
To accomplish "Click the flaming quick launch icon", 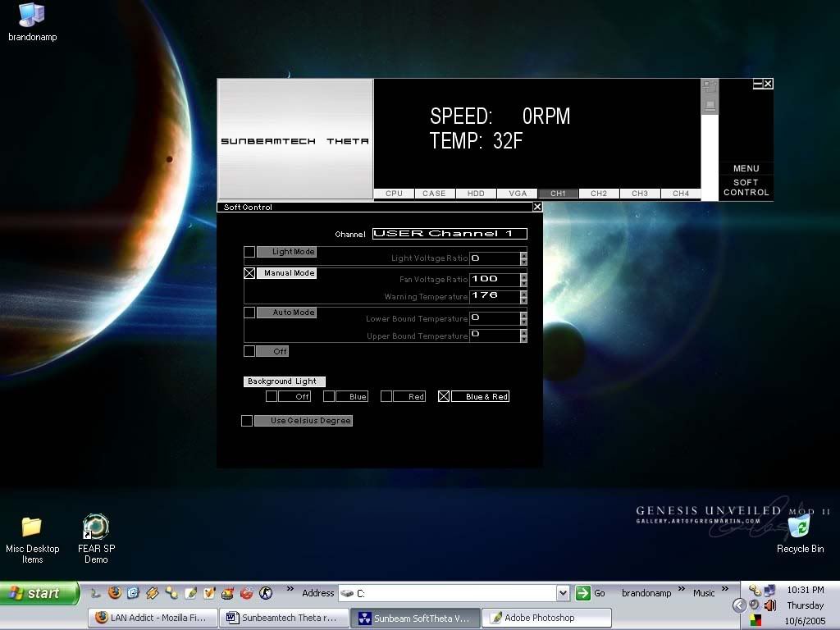I will [228, 592].
